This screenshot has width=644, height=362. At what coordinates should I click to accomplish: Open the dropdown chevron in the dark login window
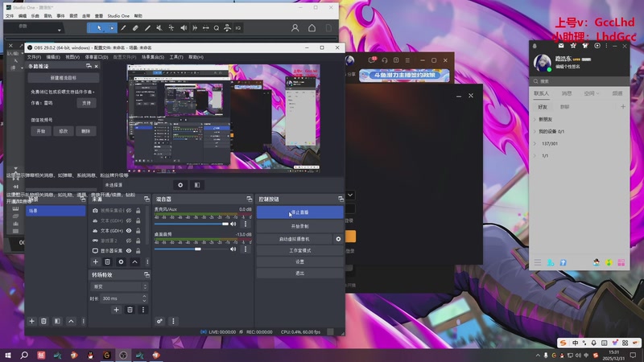point(350,195)
